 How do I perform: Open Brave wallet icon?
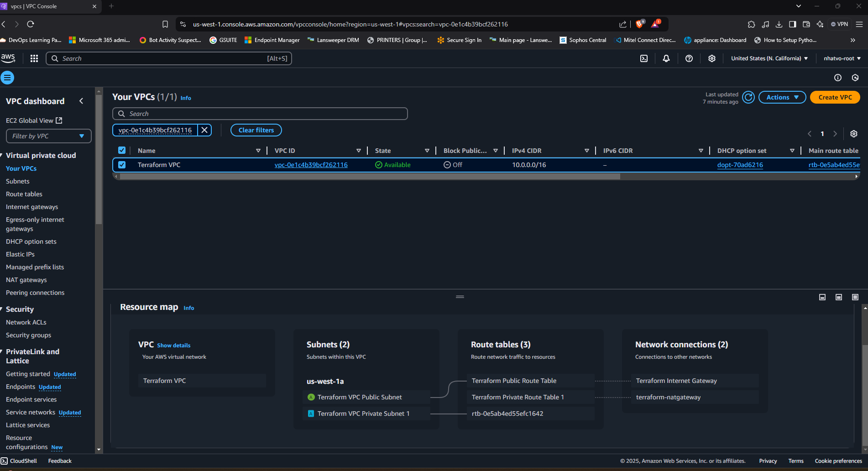(806, 24)
